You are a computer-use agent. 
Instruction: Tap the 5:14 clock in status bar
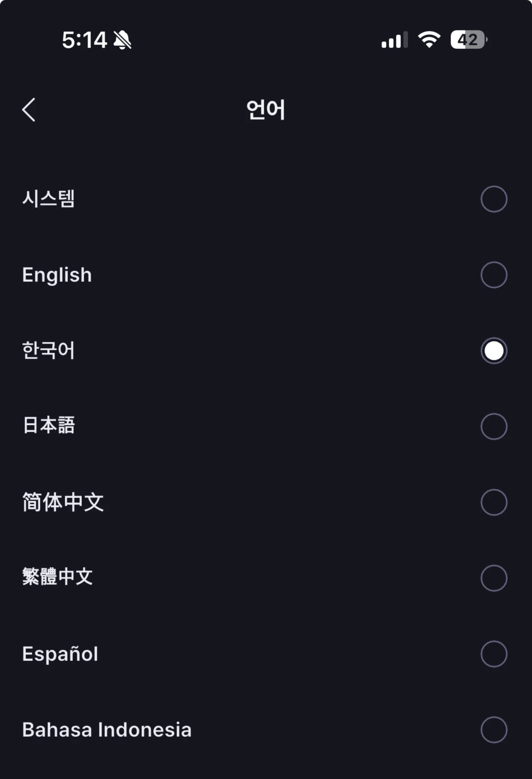(84, 40)
